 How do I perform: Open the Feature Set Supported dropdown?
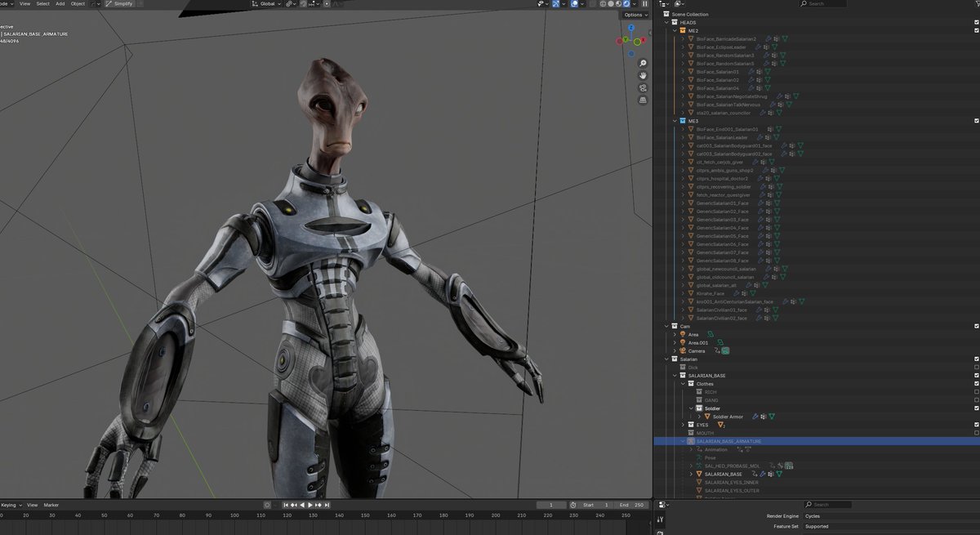pos(890,526)
